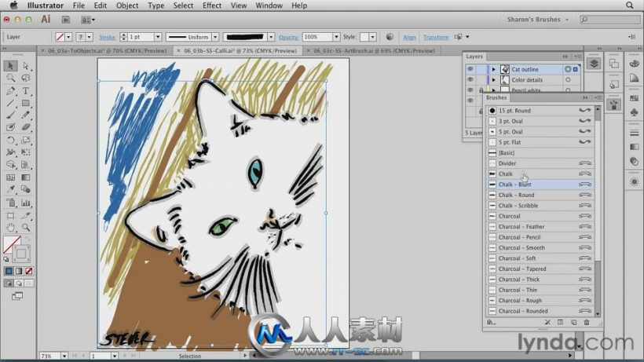This screenshot has height=362, width=644.
Task: Set color mode to None
Action: pos(29,271)
